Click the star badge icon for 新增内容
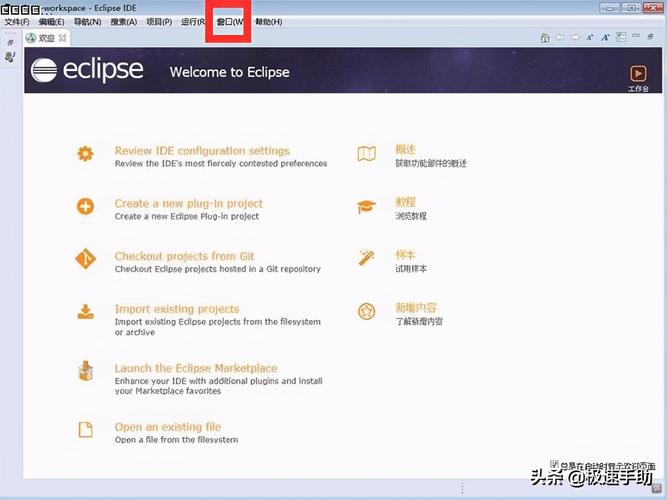The image size is (667, 500). click(x=366, y=311)
